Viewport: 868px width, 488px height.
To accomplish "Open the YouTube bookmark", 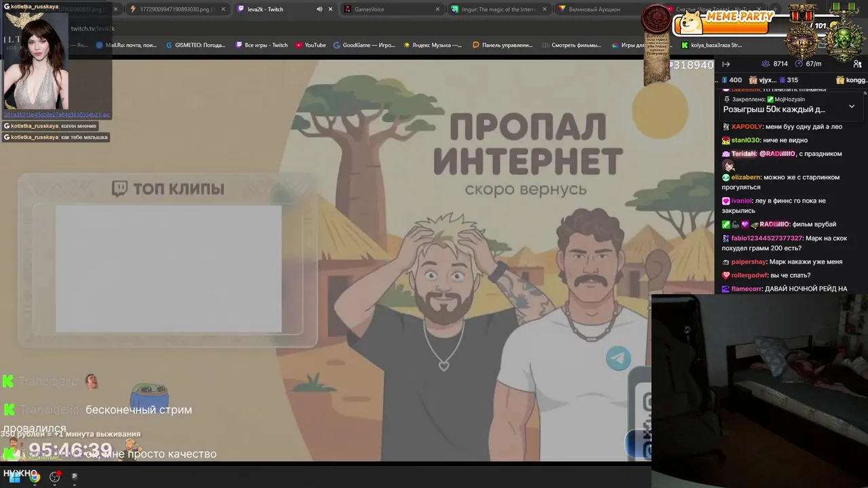I will 311,45.
